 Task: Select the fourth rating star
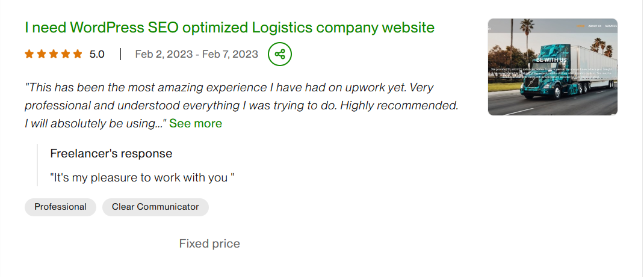coord(65,54)
